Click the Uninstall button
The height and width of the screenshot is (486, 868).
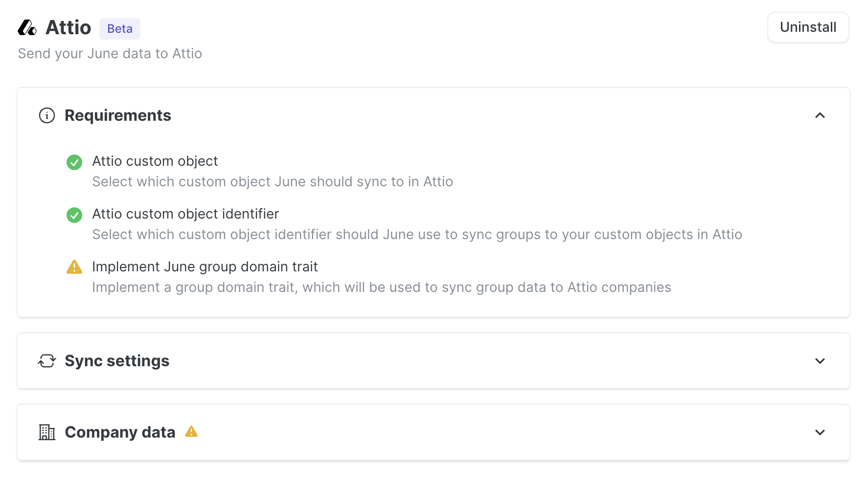(808, 27)
